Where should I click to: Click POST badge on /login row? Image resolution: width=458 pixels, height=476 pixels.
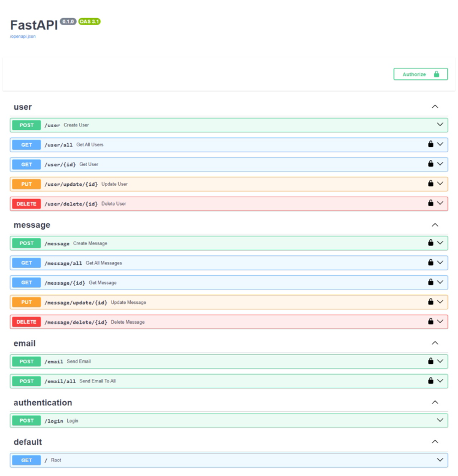pyautogui.click(x=26, y=420)
